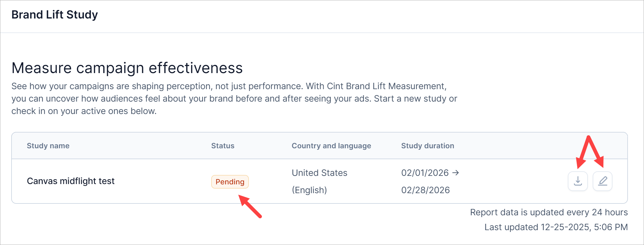Click the Brand Lift Study page title
This screenshot has width=644, height=245.
(55, 15)
